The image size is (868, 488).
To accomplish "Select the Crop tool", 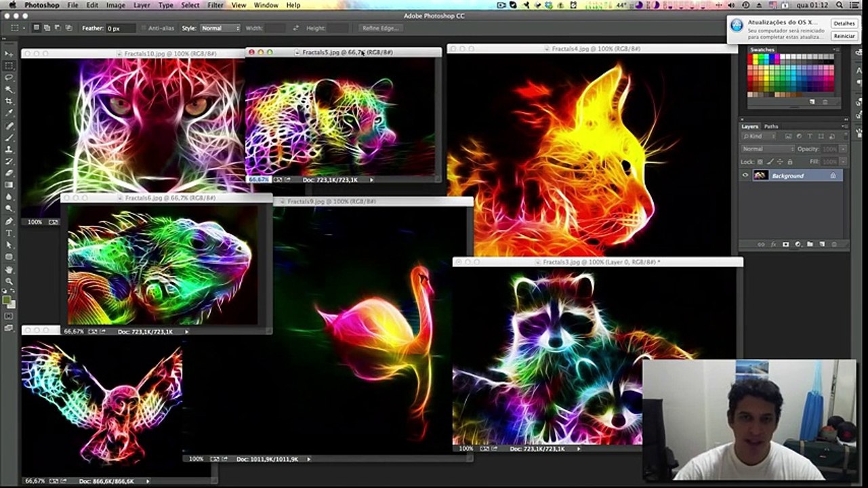I will pyautogui.click(x=9, y=101).
